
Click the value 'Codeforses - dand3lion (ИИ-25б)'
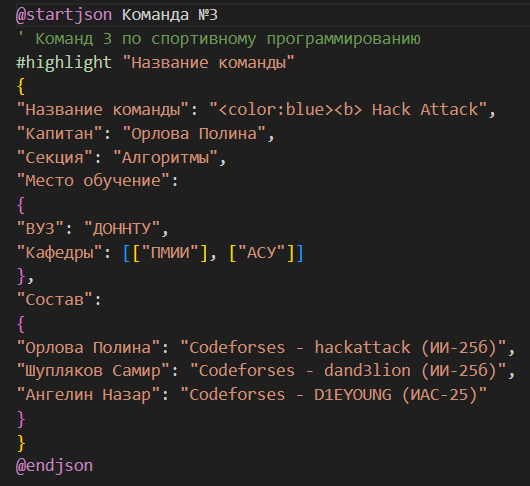coord(348,371)
